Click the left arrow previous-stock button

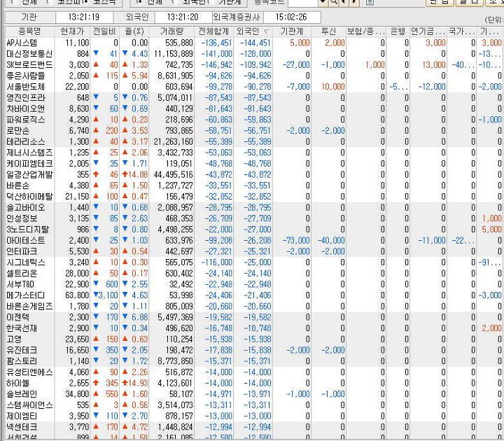pyautogui.click(x=343, y=2)
